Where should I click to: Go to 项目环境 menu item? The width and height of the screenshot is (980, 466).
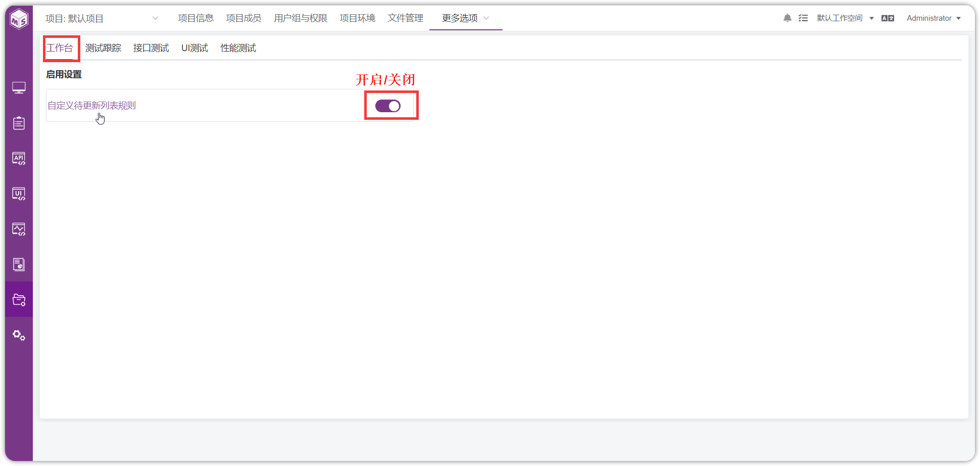point(358,18)
